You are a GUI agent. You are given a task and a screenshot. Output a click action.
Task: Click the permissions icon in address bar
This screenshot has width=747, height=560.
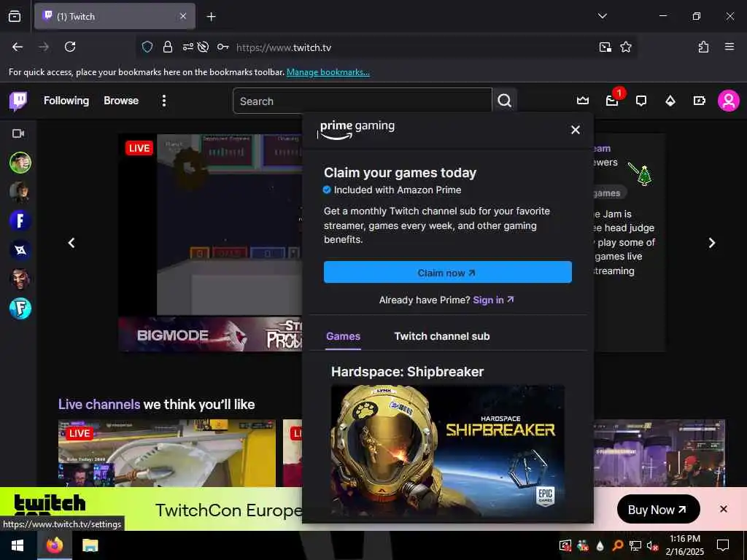[x=187, y=47]
